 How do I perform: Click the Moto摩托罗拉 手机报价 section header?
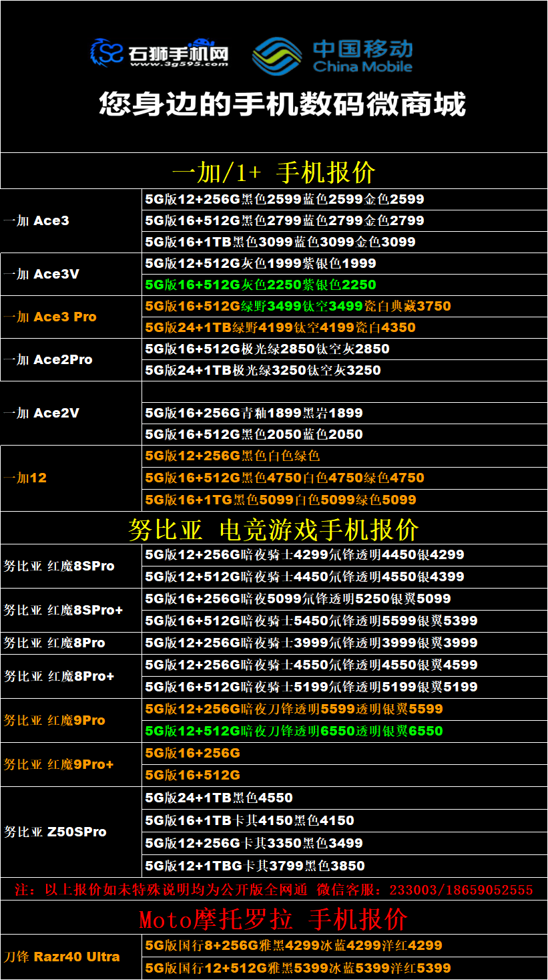(274, 919)
